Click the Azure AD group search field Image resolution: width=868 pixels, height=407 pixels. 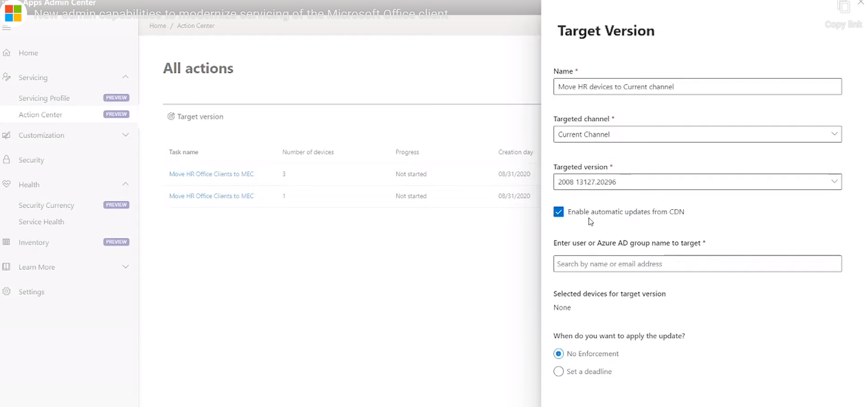[x=697, y=264]
